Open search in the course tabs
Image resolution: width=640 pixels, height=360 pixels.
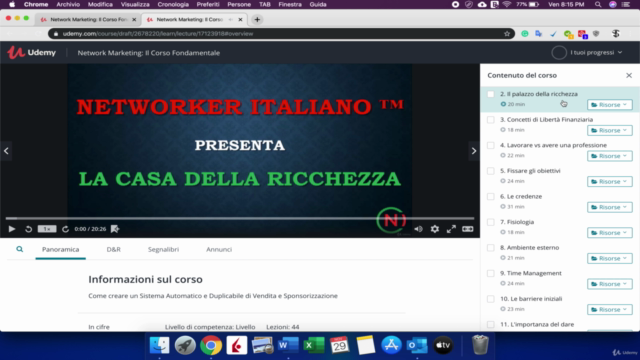click(x=20, y=249)
